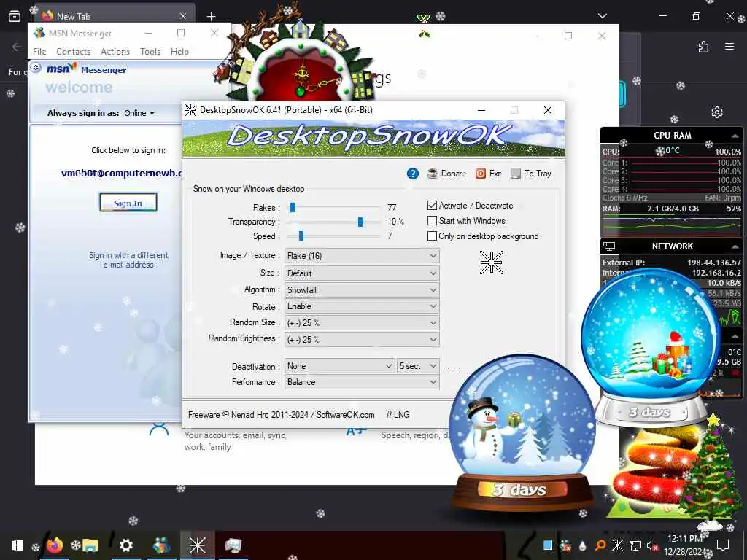Open the Tools menu in MSN Messenger

pos(150,52)
